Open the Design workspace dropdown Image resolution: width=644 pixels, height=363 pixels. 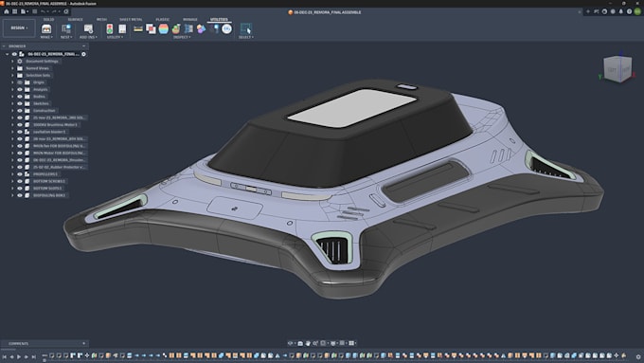coord(19,27)
